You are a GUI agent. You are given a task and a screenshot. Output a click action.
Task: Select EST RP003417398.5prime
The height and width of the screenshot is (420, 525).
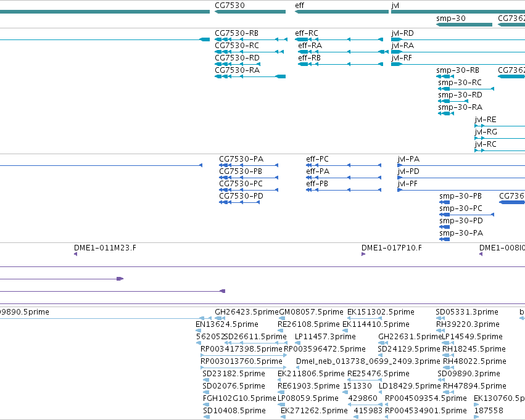(x=244, y=355)
